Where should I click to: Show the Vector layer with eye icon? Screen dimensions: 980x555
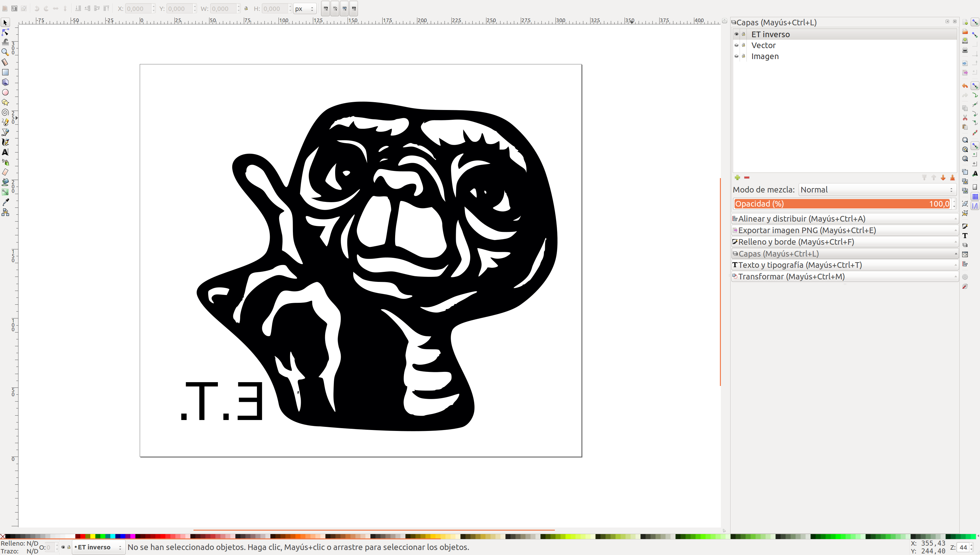(x=736, y=45)
